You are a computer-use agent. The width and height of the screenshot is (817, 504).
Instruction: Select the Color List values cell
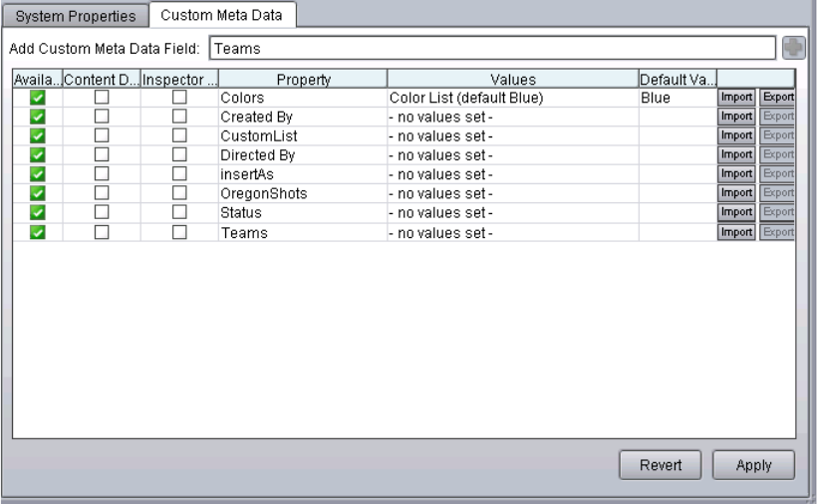tap(511, 100)
